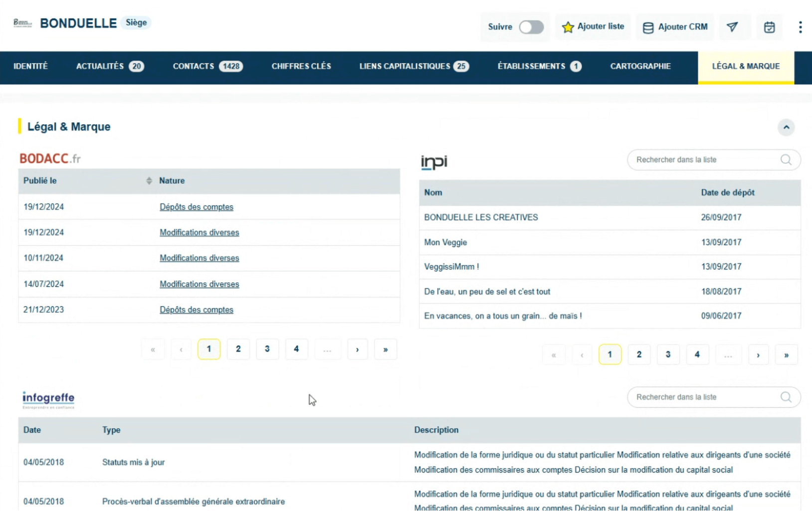Viewport: 812px width, 512px height.
Task: Open Modifications diverses from 10/11/2024
Action: pos(200,258)
